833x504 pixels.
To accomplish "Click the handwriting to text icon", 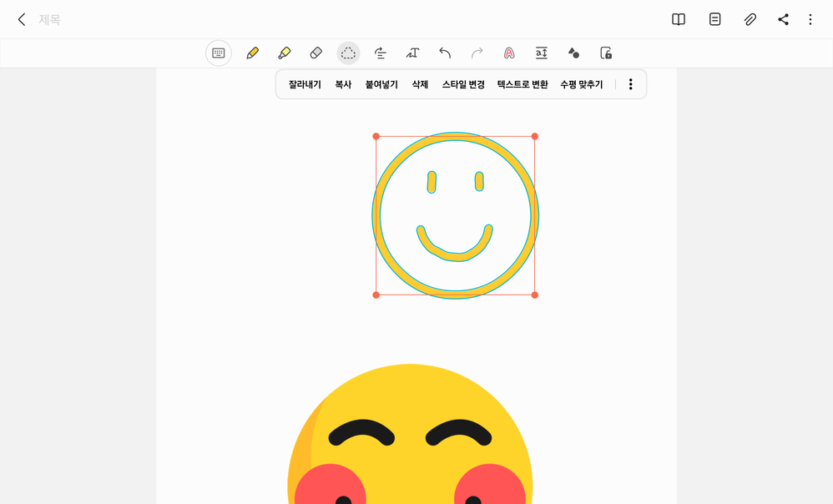I will [413, 53].
